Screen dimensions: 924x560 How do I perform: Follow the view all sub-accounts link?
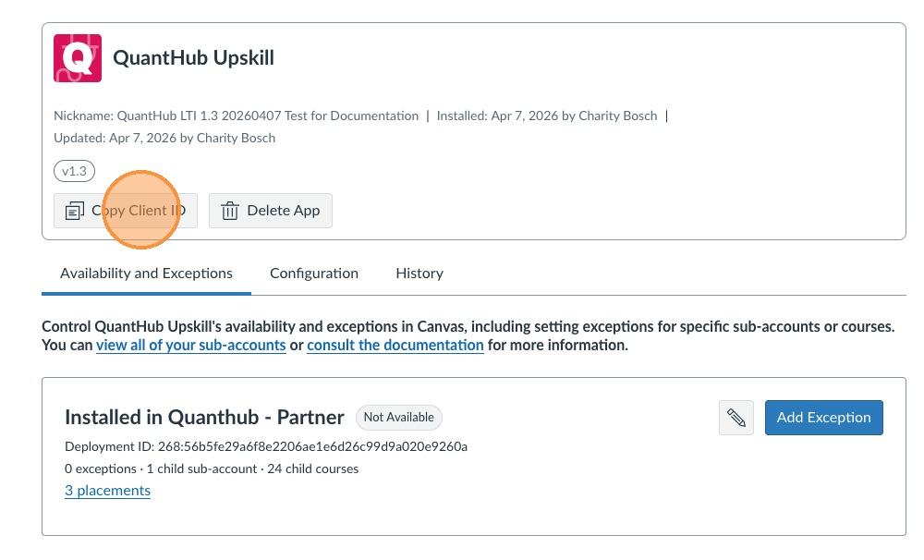pos(190,346)
